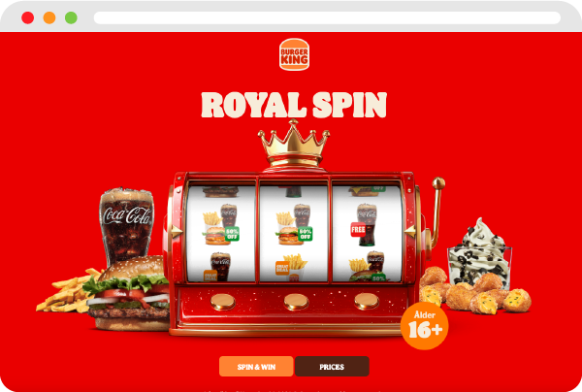Select the FREE Coca-Cola prize on right reel
This screenshot has height=392, width=582.
[364, 224]
